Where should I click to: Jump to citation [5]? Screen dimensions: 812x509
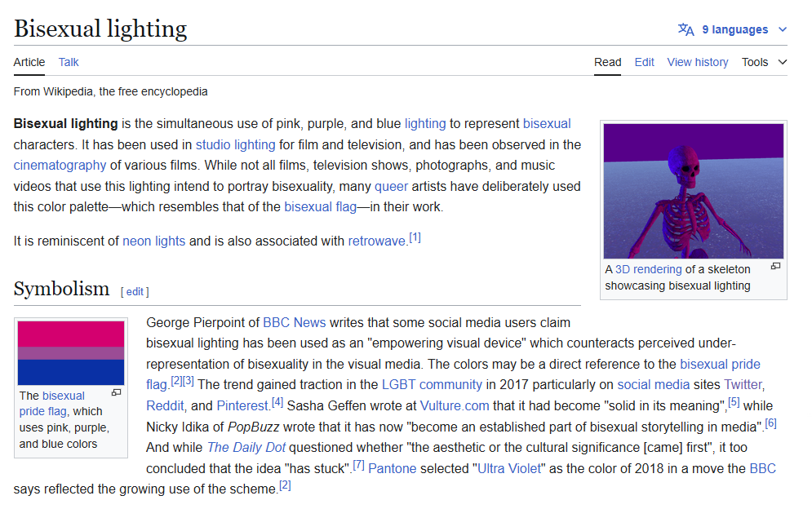click(x=734, y=402)
